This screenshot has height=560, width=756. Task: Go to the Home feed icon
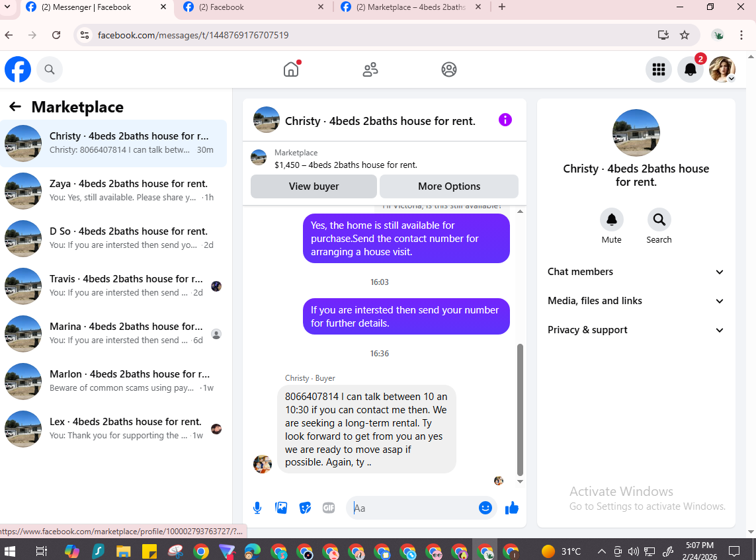pos(291,69)
